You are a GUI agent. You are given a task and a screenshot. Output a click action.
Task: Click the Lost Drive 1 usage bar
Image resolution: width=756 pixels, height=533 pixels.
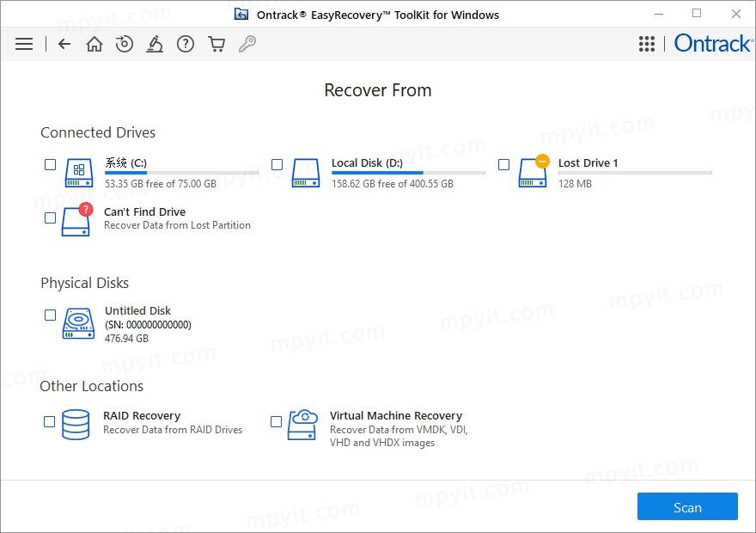click(x=635, y=173)
